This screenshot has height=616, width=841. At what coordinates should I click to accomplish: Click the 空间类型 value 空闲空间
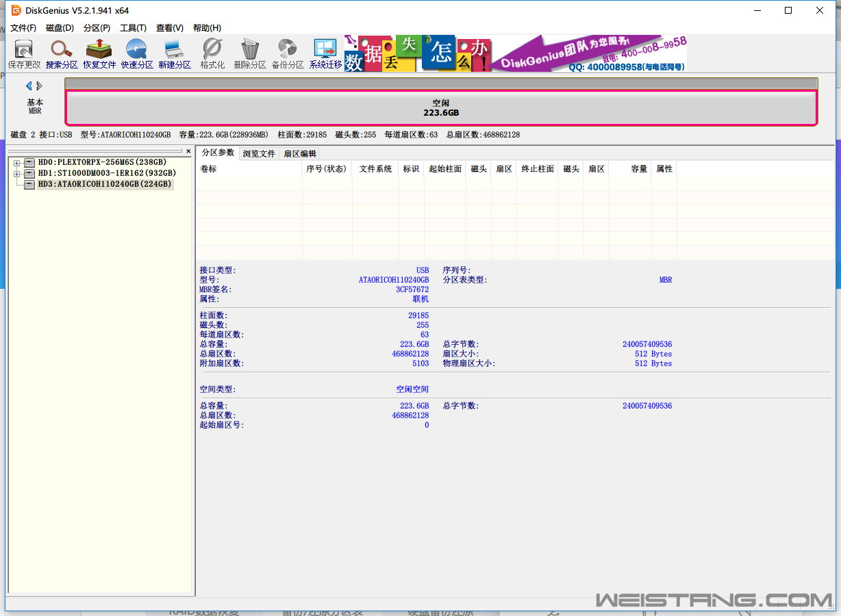pyautogui.click(x=412, y=389)
